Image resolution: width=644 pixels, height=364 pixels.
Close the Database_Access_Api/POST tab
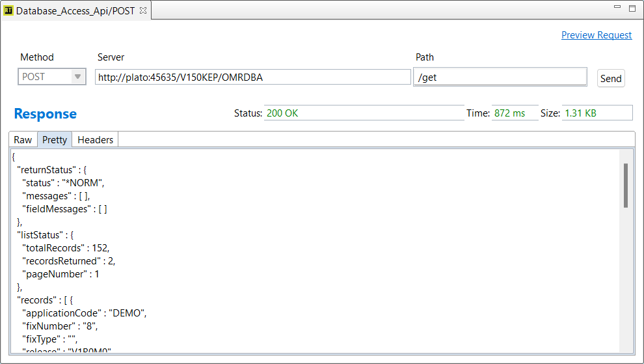(x=143, y=10)
